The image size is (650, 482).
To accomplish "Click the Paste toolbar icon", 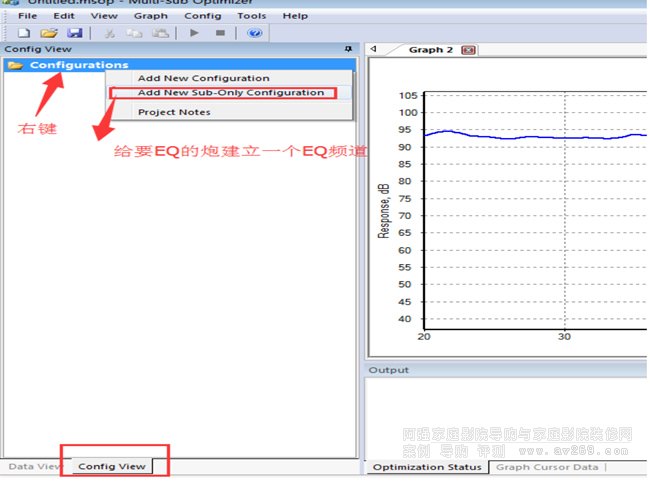I will pyautogui.click(x=160, y=33).
